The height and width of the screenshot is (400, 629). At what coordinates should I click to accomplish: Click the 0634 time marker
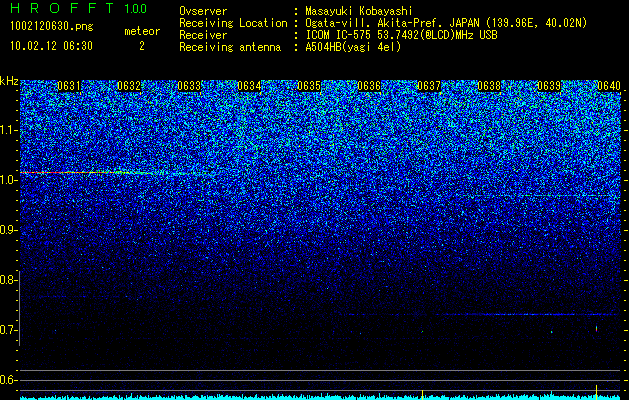point(249,86)
